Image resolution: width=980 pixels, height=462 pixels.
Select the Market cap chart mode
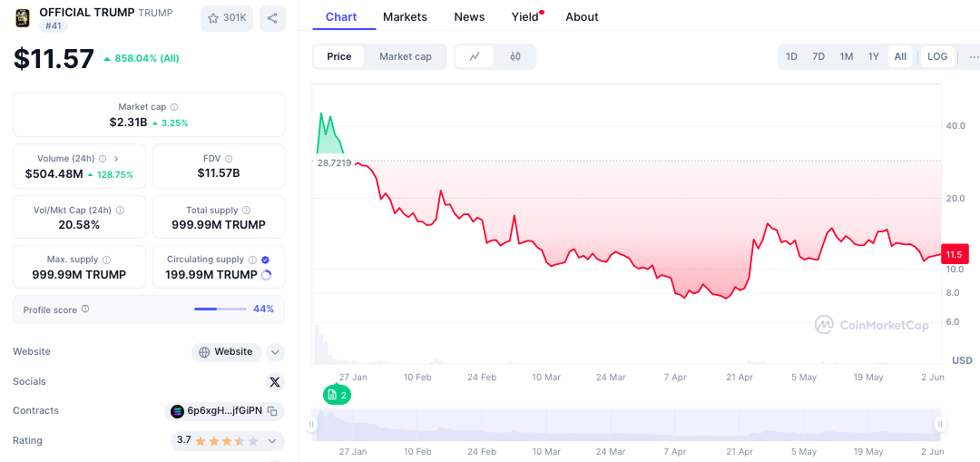click(x=406, y=57)
